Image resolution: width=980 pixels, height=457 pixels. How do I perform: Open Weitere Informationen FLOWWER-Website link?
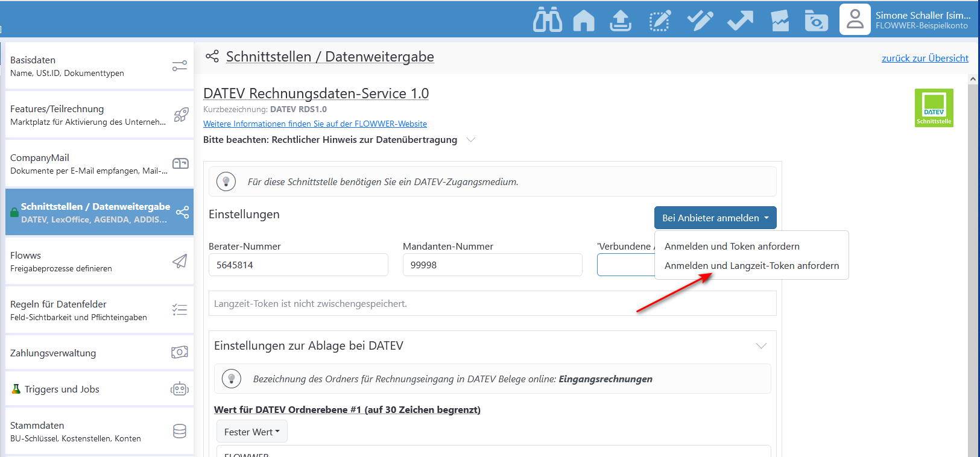tap(315, 124)
